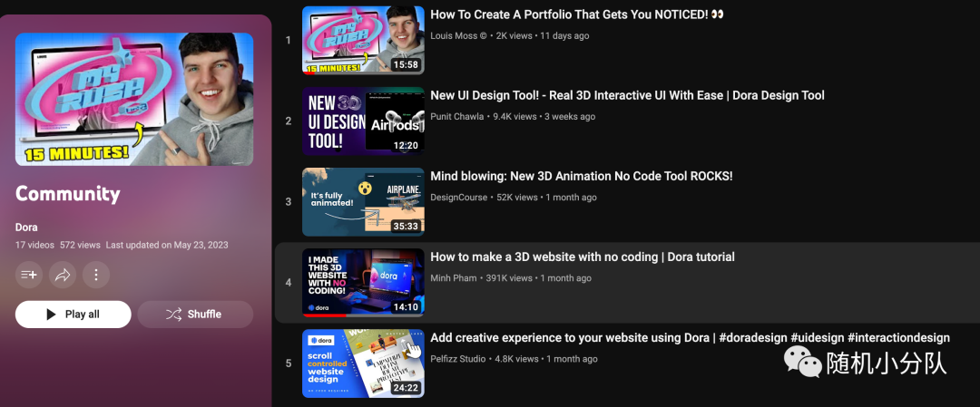Open the scroll controlled website design thumbnail 24:22
This screenshot has height=407, width=980.
pos(363,363)
